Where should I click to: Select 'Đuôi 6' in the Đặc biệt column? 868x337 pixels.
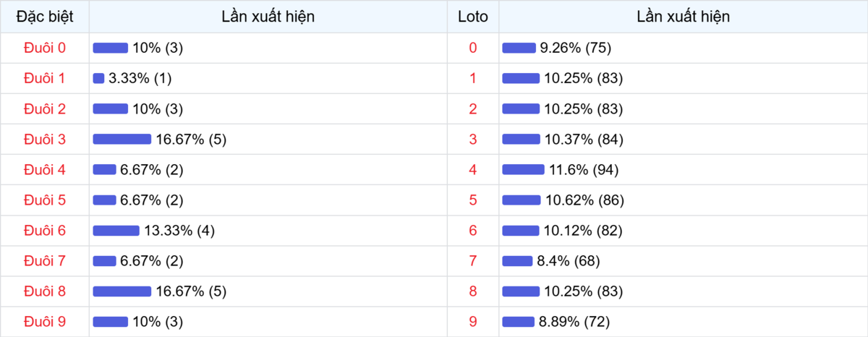(45, 231)
